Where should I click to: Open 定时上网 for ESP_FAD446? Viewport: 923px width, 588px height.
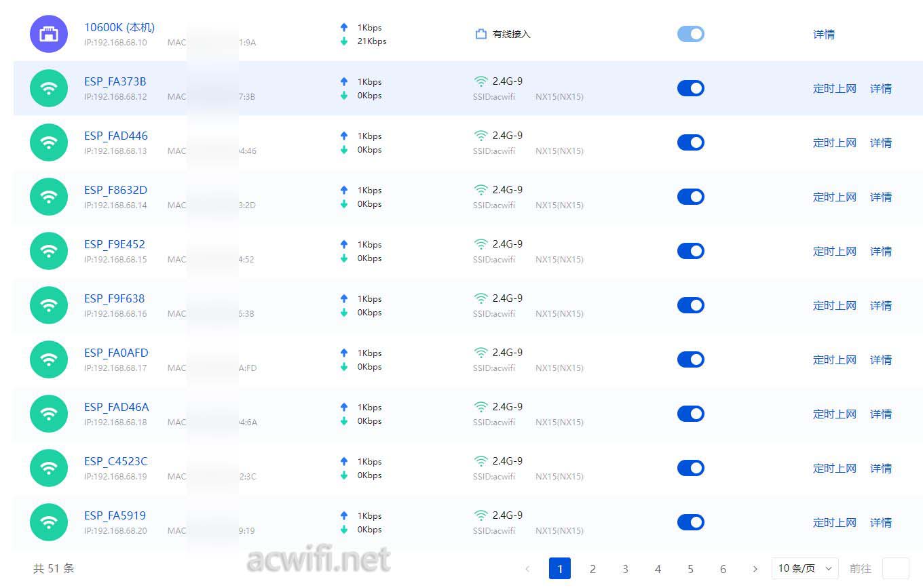835,142
